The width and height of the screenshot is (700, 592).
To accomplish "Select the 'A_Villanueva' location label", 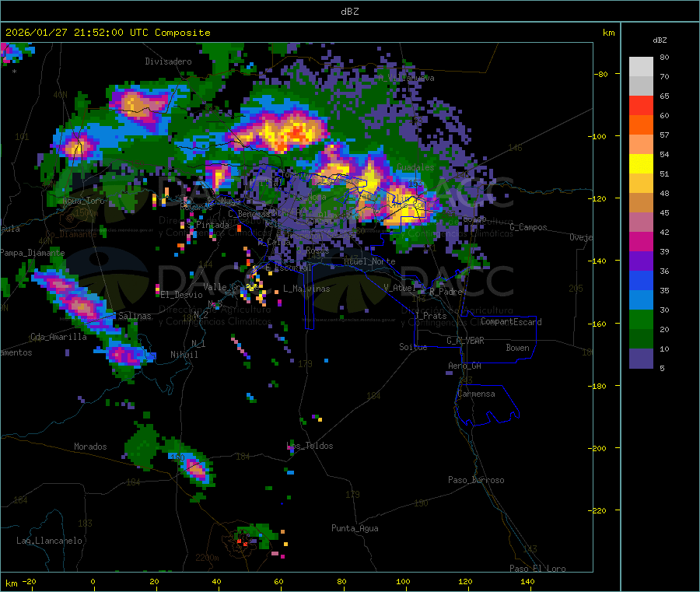I will pyautogui.click(x=406, y=78).
